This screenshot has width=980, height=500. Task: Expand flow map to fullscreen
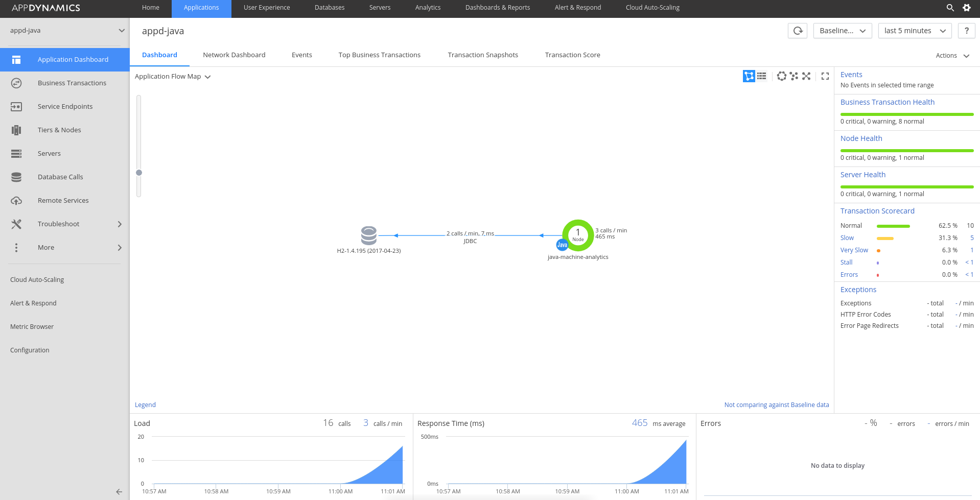click(x=825, y=76)
